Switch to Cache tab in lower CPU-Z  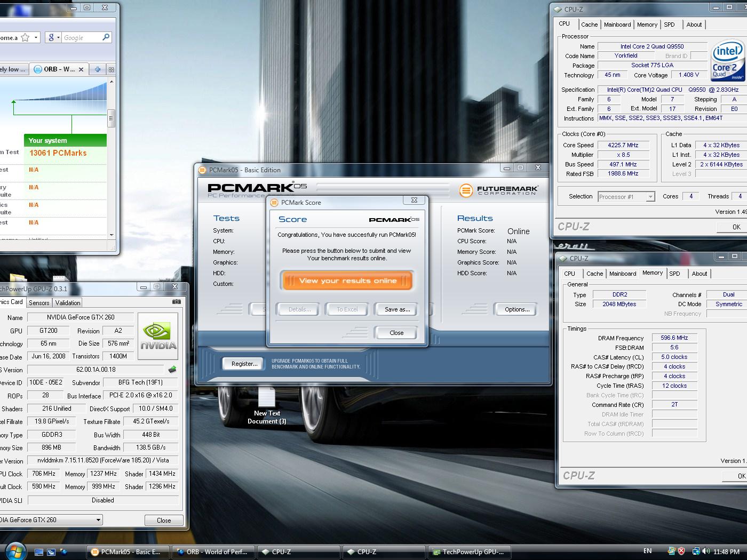coord(594,274)
